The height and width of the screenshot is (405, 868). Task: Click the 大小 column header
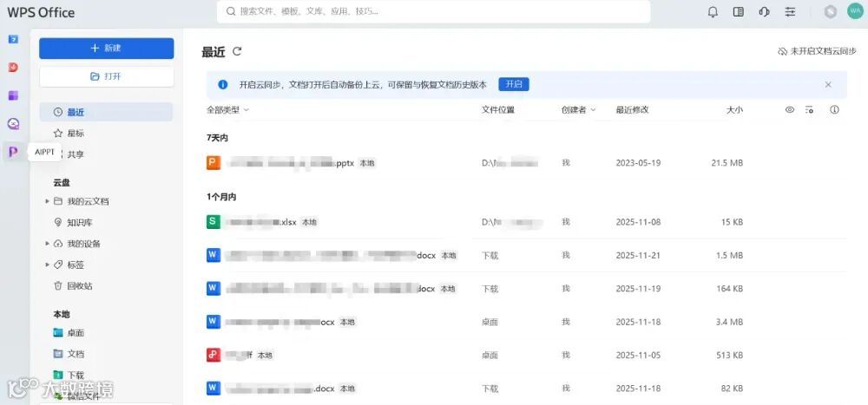734,109
